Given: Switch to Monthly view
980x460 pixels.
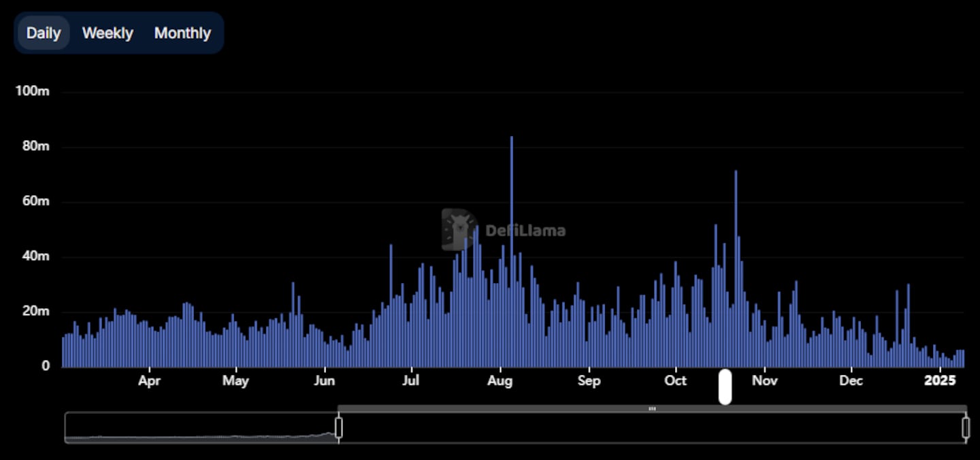Looking at the screenshot, I should (x=182, y=33).
